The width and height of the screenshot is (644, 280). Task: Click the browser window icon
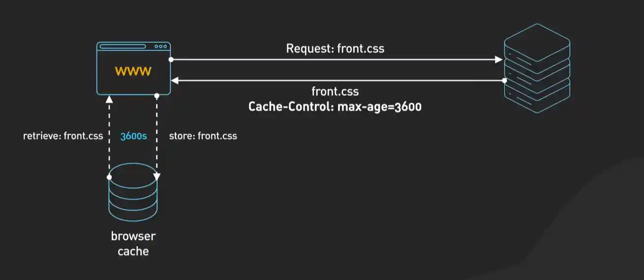(x=133, y=68)
